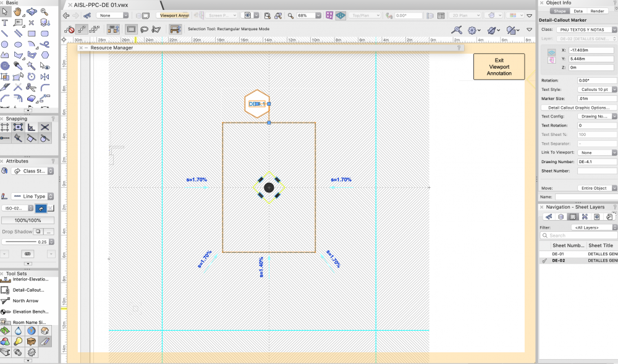Viewport: 618px width, 364px height.
Task: Toggle Snap to Object in Snapping palette
Action: pyautogui.click(x=18, y=127)
